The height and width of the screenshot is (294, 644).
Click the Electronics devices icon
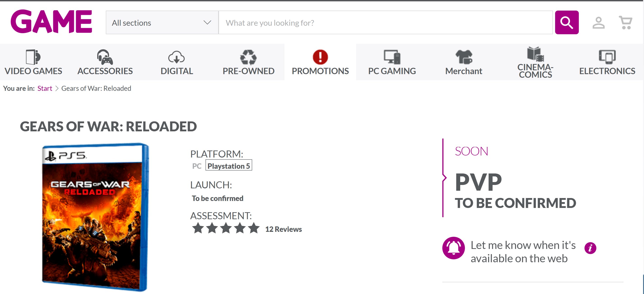click(607, 57)
